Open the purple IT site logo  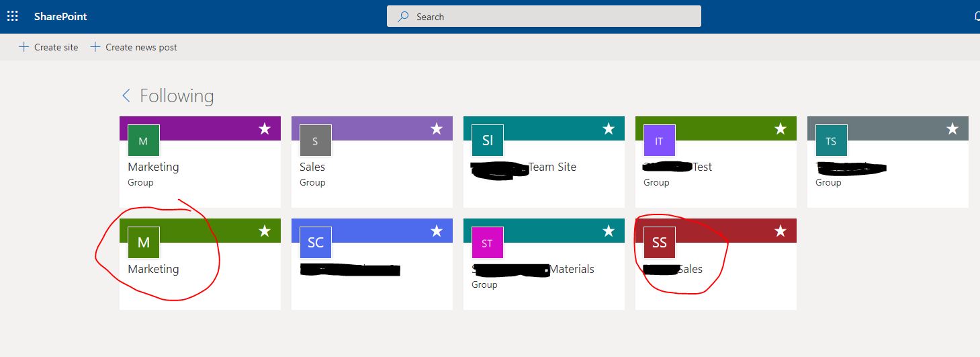[660, 141]
